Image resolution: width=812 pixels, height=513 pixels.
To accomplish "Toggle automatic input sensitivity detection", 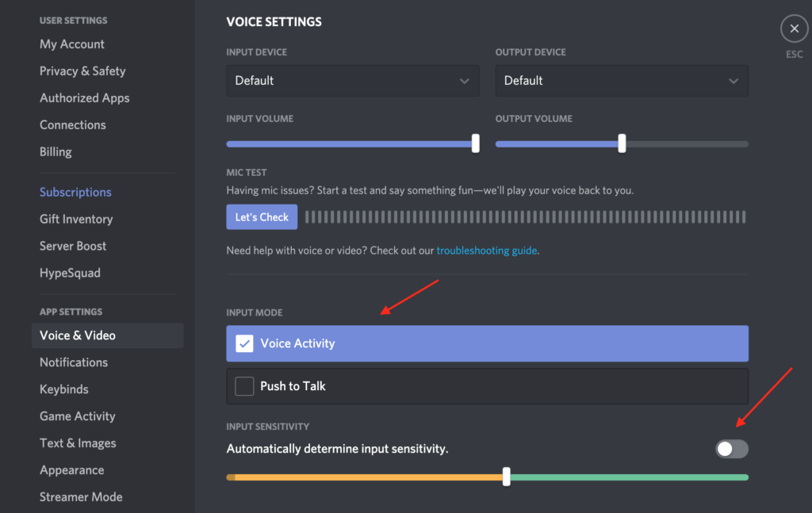I will [730, 449].
